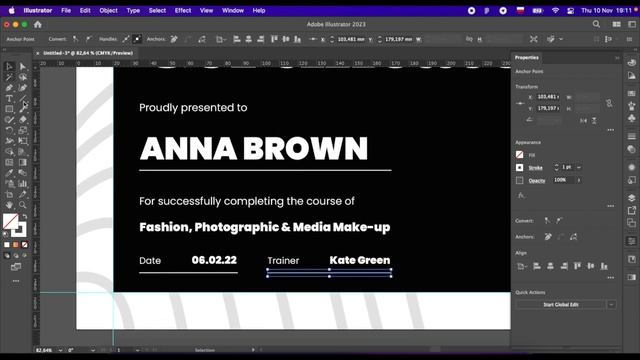This screenshot has width=640, height=360.
Task: Click Horizontal Align Left in Properties Align
Action: 537,267
